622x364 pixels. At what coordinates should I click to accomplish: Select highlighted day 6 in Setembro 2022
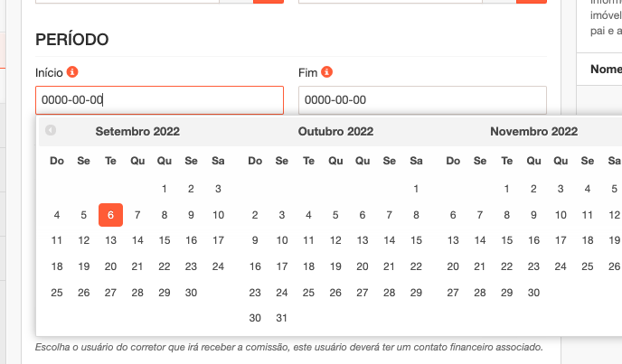coord(110,215)
